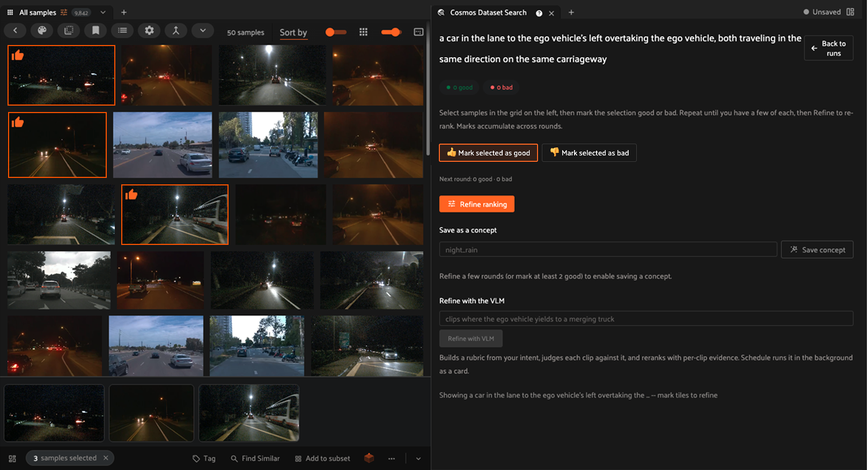Open the settings gear in toolbar

click(149, 31)
